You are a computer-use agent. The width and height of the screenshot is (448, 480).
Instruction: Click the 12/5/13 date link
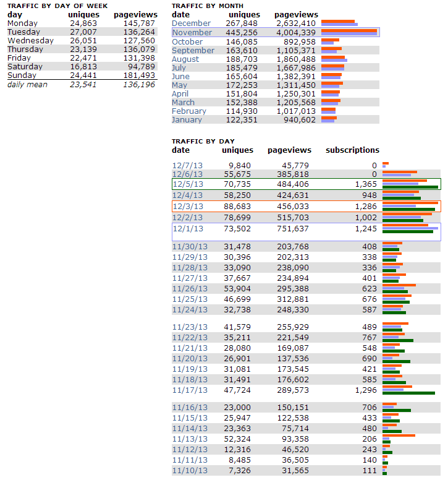tap(186, 184)
